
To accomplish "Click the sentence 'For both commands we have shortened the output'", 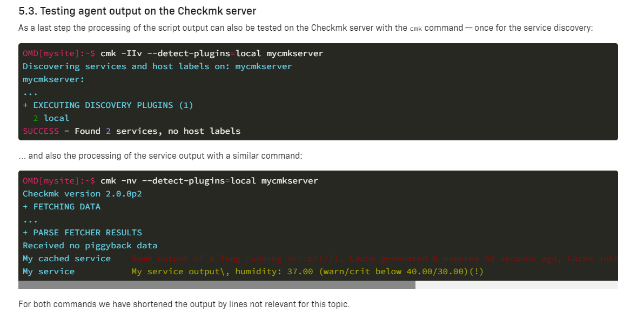I will coord(184,304).
